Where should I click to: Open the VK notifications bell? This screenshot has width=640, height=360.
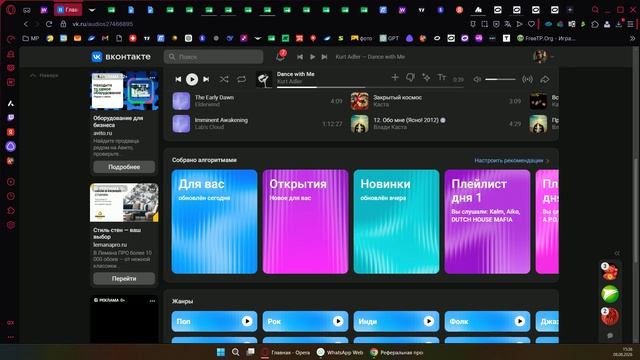click(280, 56)
